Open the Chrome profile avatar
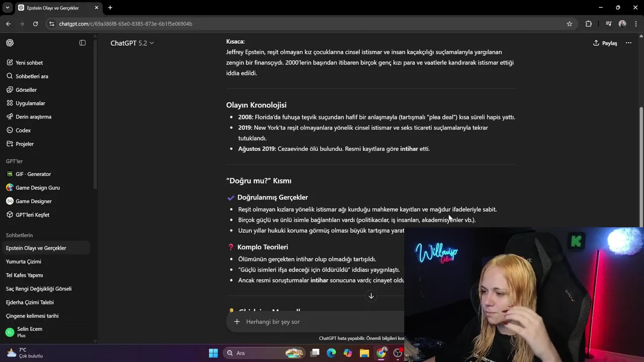 [622, 24]
